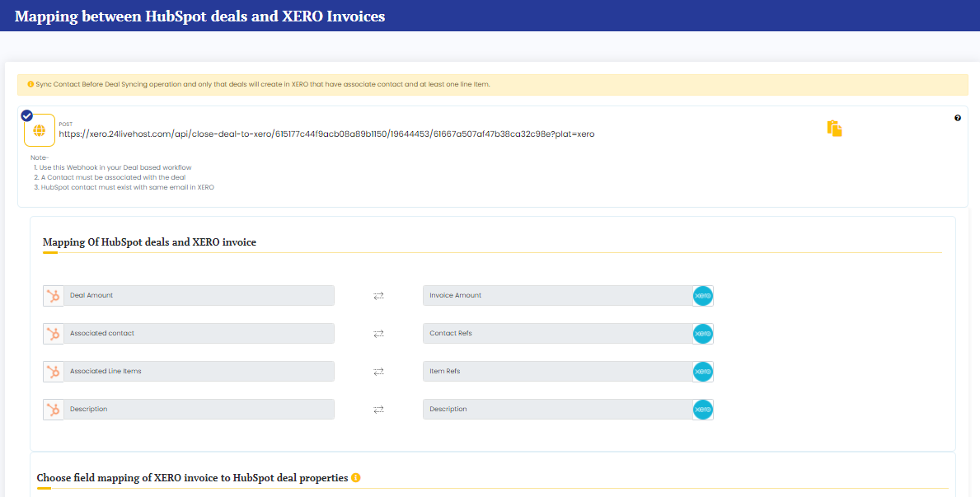
Task: Click the XERO icon on Item Refs row
Action: tap(702, 372)
